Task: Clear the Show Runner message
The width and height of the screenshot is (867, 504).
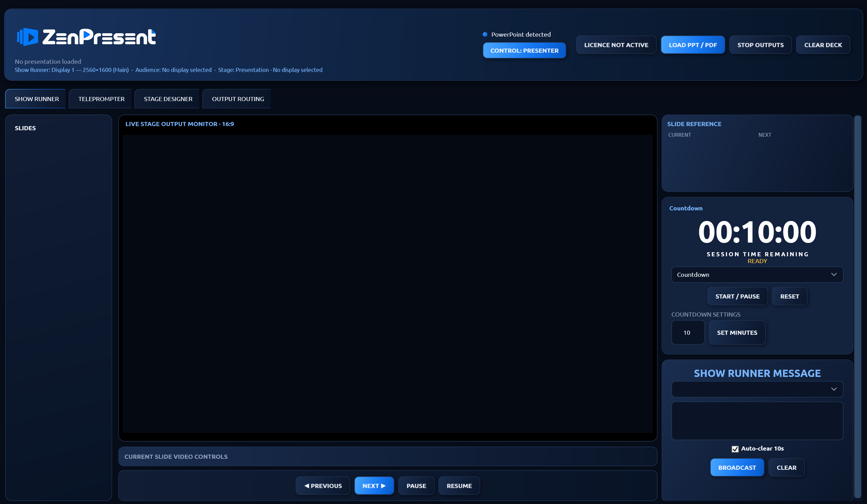Action: pyautogui.click(x=786, y=468)
